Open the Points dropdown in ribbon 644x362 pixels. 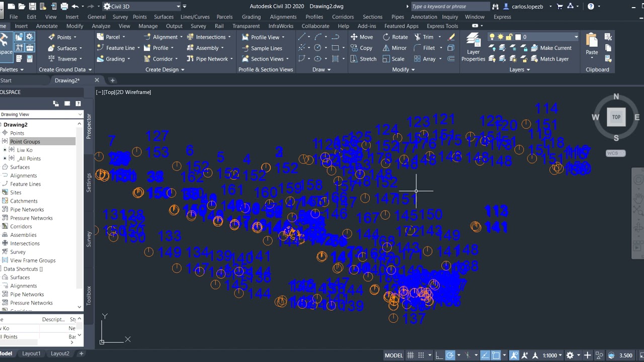(x=63, y=37)
